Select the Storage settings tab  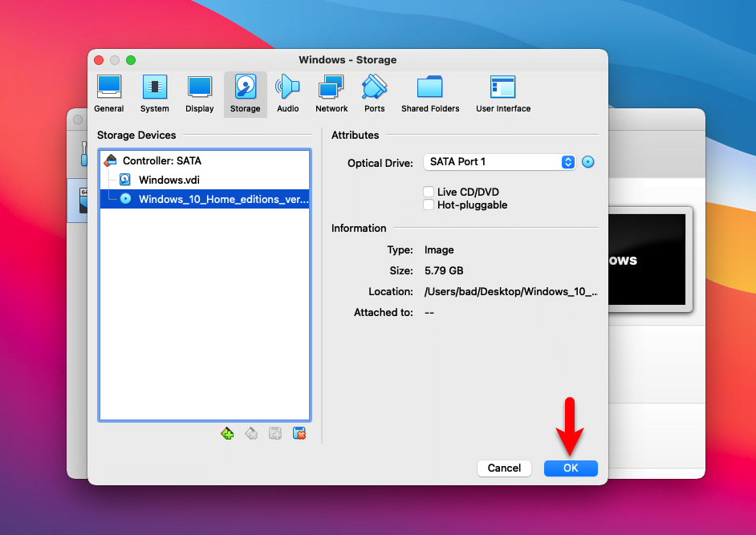click(245, 95)
